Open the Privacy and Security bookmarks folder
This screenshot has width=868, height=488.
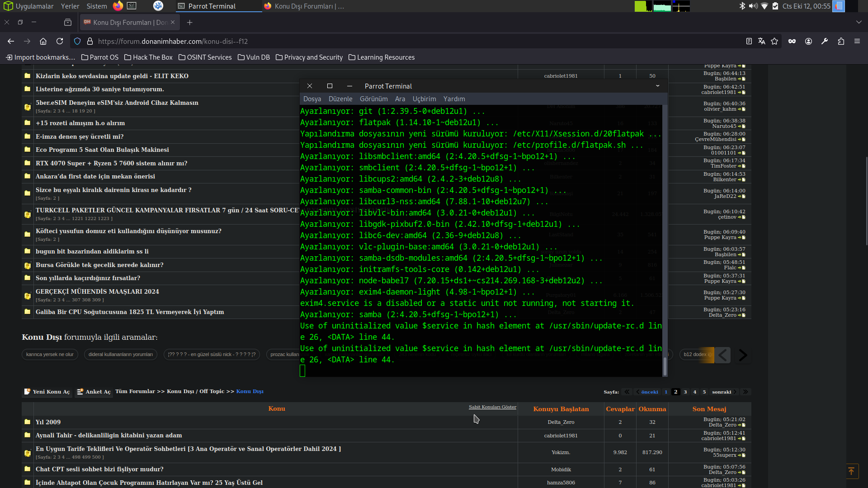[x=309, y=57]
